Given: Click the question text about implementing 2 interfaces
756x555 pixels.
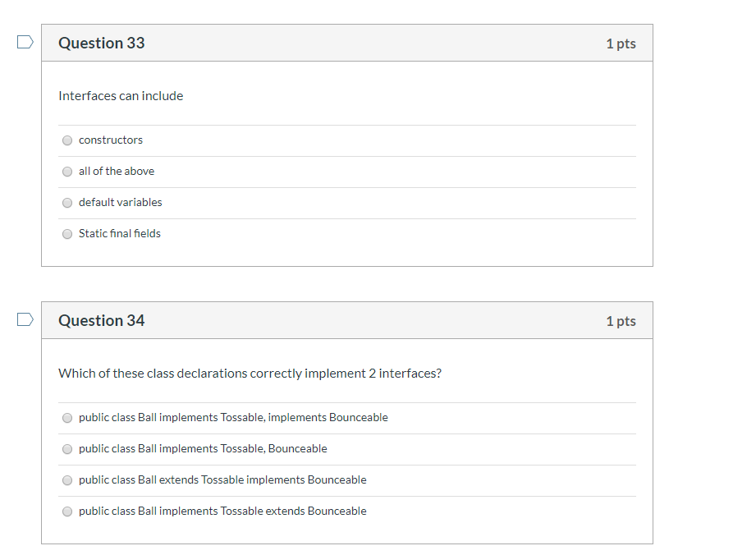Looking at the screenshot, I should pyautogui.click(x=250, y=374).
